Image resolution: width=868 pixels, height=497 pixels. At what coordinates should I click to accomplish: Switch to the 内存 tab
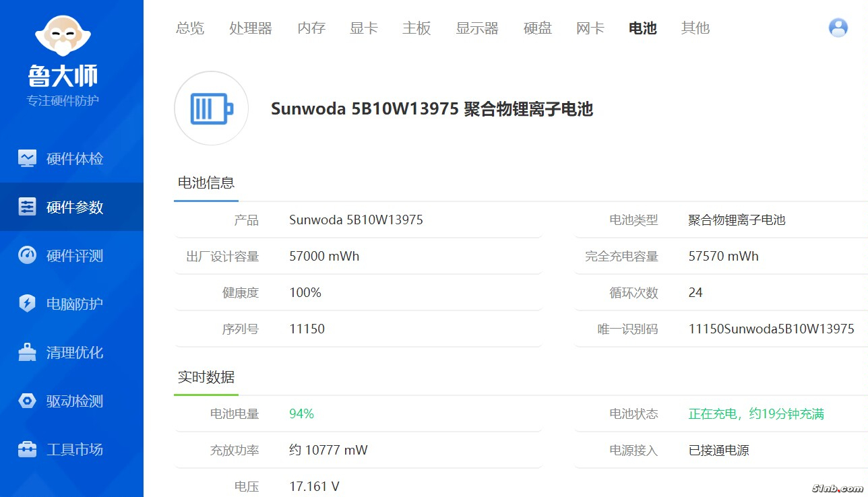tap(311, 28)
